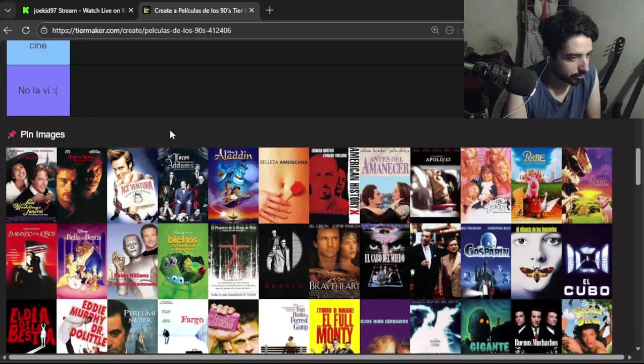
Task: Pick the Four Weddings and a Funeral poster
Action: point(31,185)
